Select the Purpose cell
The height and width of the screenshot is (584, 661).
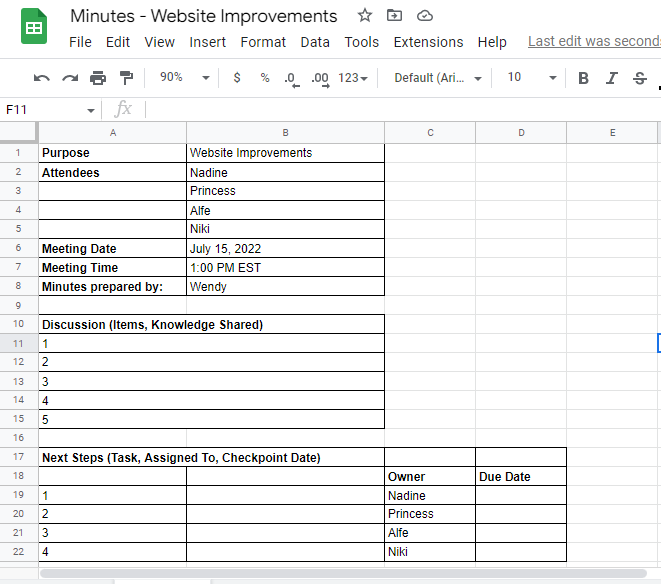pyautogui.click(x=113, y=153)
